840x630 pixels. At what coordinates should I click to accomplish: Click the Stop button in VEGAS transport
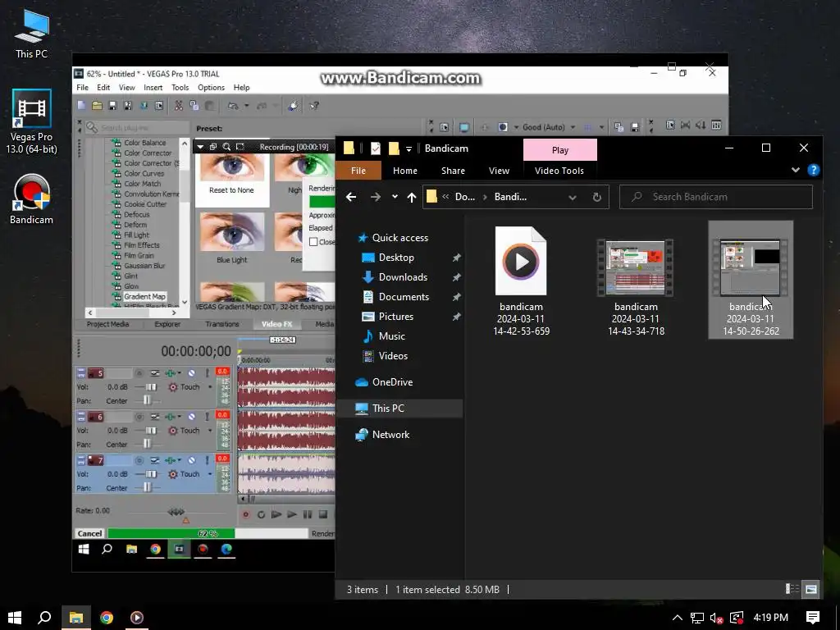(323, 514)
